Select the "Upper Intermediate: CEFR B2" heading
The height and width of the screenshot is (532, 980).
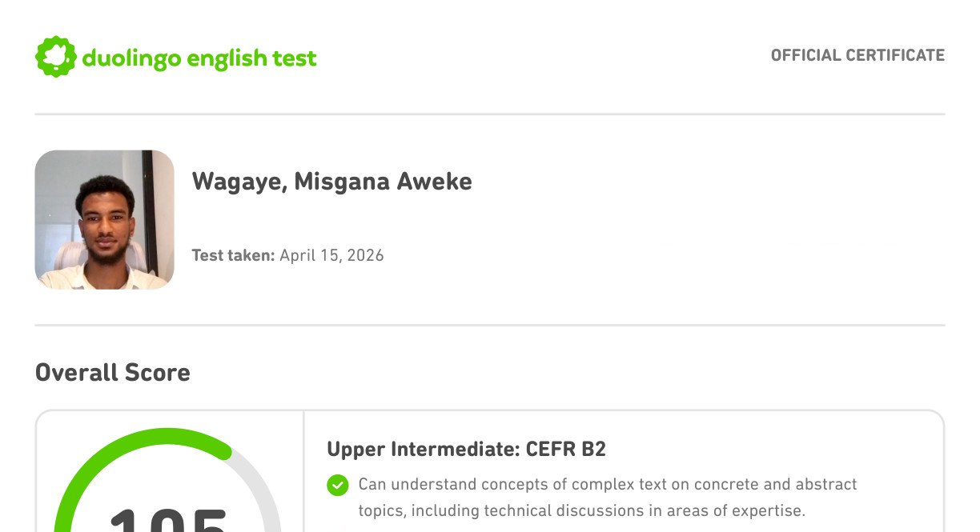[x=466, y=450]
